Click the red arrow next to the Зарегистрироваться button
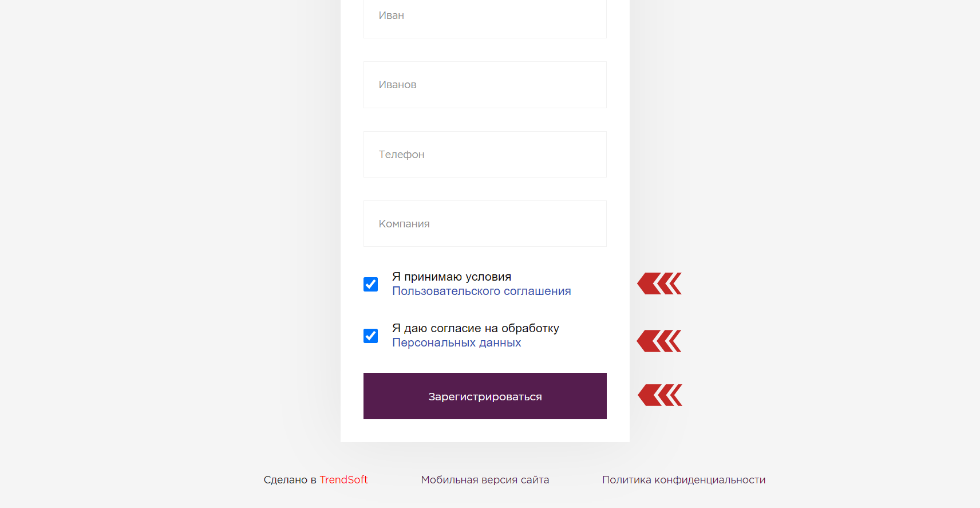The width and height of the screenshot is (980, 508). (660, 395)
